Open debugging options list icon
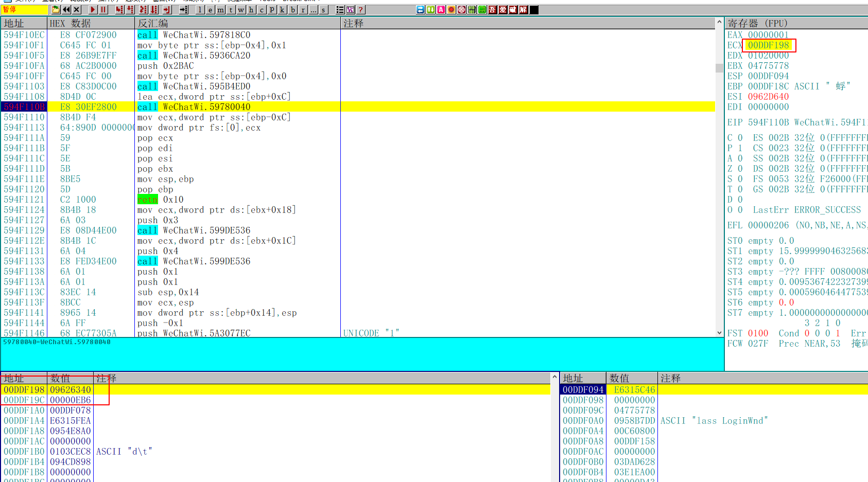The width and height of the screenshot is (868, 482). pos(340,10)
